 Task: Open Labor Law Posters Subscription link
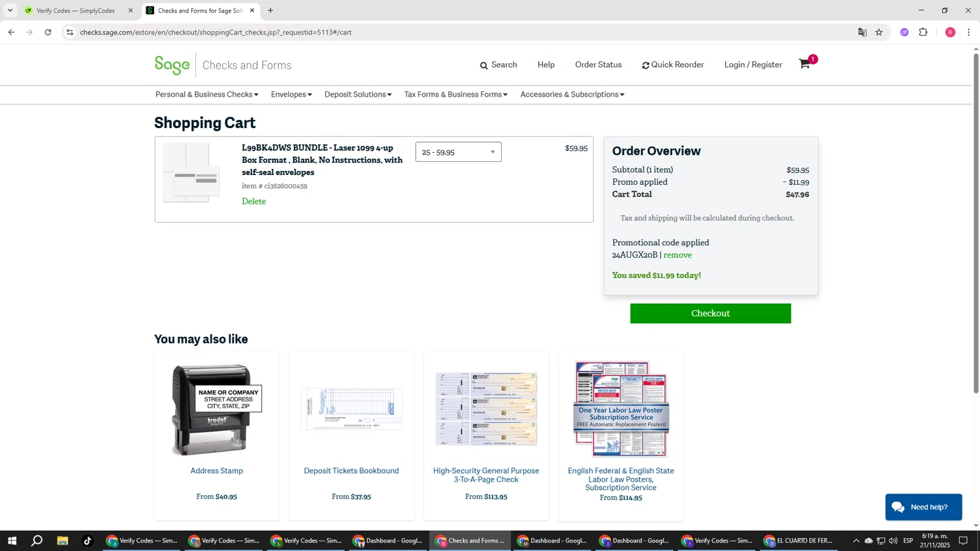621,479
